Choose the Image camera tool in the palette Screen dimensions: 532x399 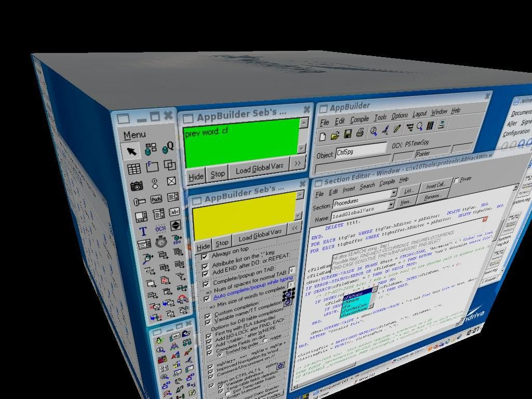(137, 185)
